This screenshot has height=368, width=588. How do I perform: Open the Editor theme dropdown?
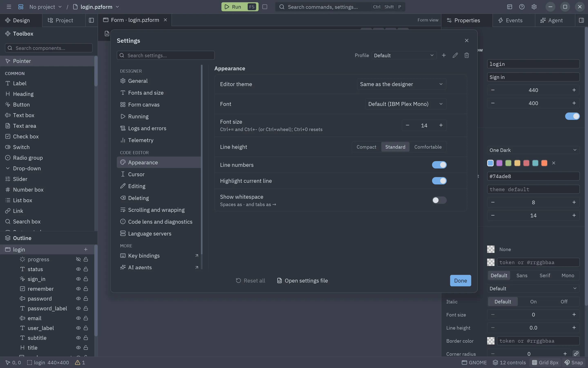point(401,84)
